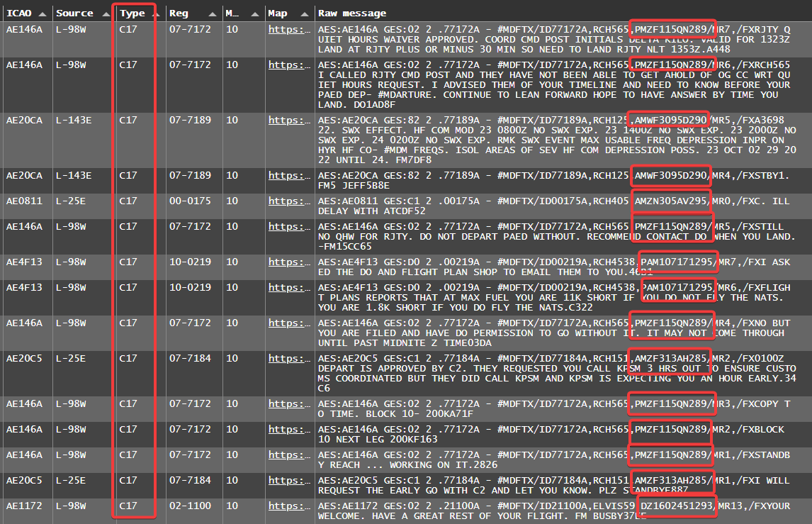Select AE4F13 ICAO cell in I ASKED THE DO row
The image size is (812, 524).
coord(24,262)
